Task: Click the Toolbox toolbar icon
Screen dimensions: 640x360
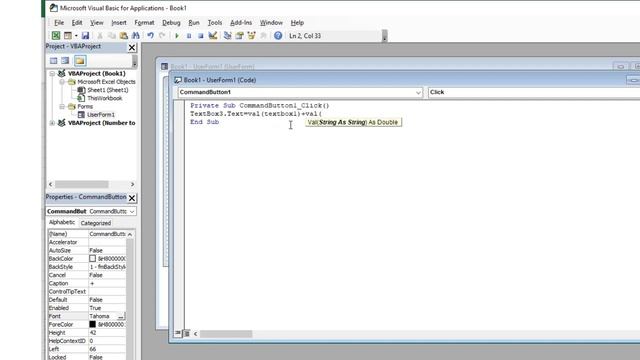Action: [263, 36]
